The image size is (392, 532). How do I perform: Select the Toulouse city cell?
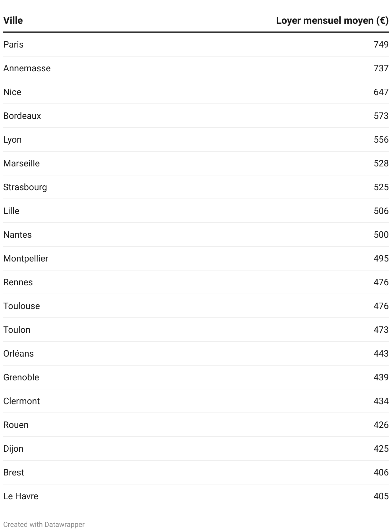[22, 306]
